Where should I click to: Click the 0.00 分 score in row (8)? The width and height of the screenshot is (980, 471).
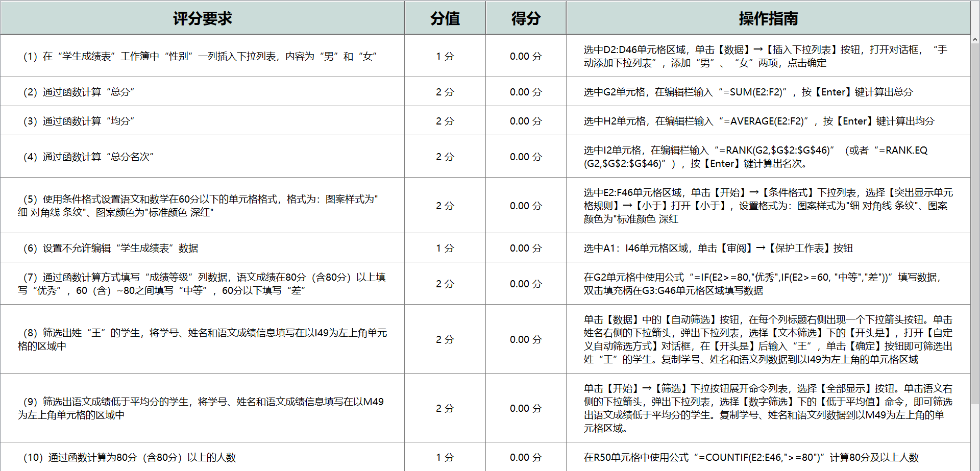tap(526, 339)
